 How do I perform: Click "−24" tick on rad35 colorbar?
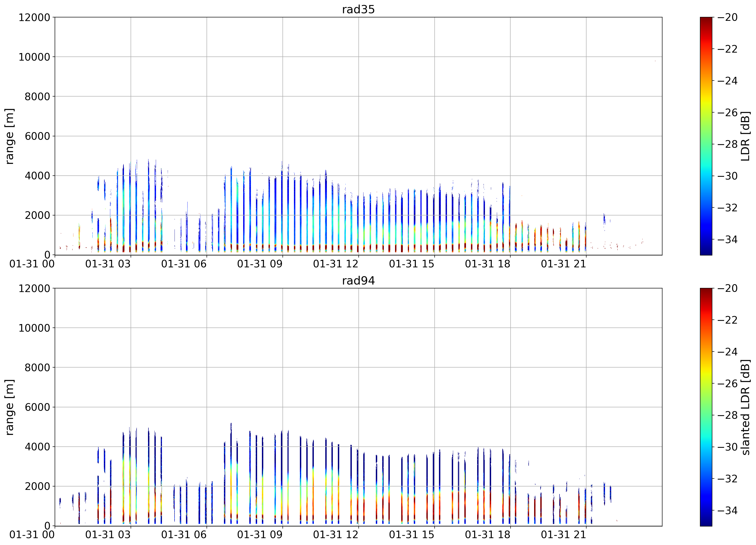(x=727, y=81)
